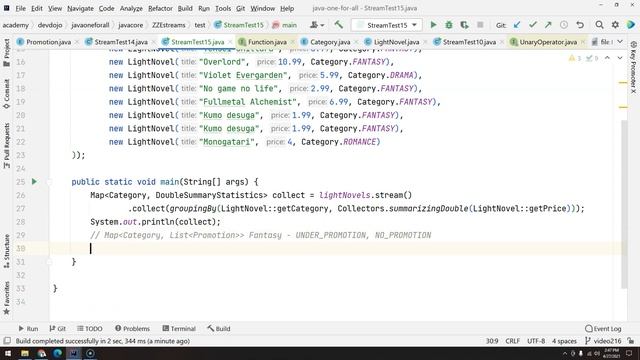Build project using the hammer icon
The height and width of the screenshot is (360, 640).
point(338,25)
